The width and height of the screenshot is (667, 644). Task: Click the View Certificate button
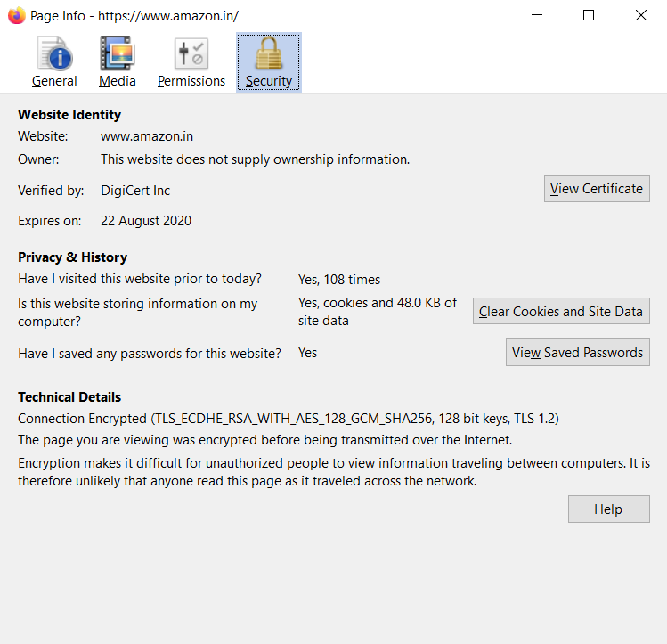[x=597, y=189]
